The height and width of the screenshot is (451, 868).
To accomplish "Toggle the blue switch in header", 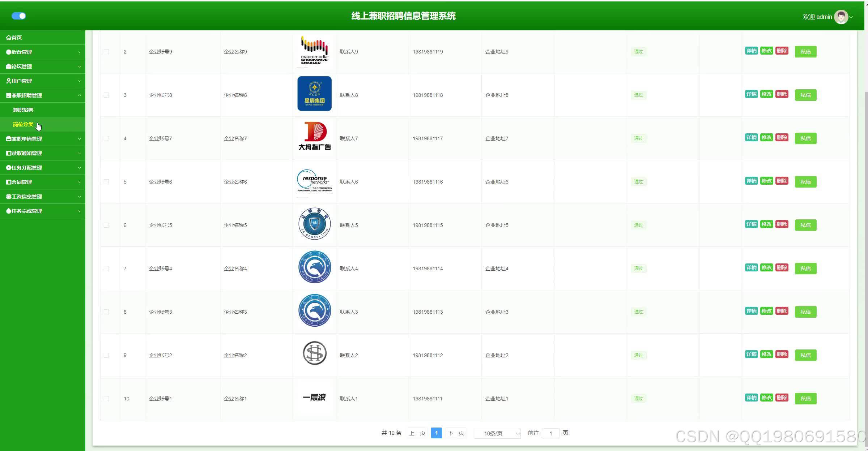I will coord(19,16).
